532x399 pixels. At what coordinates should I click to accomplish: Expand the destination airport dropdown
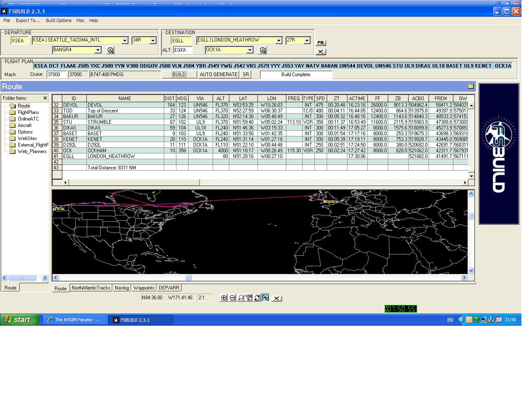(x=279, y=40)
